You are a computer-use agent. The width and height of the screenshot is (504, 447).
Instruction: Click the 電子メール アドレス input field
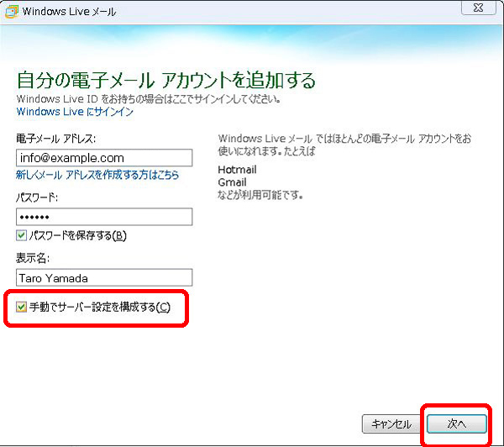point(104,158)
